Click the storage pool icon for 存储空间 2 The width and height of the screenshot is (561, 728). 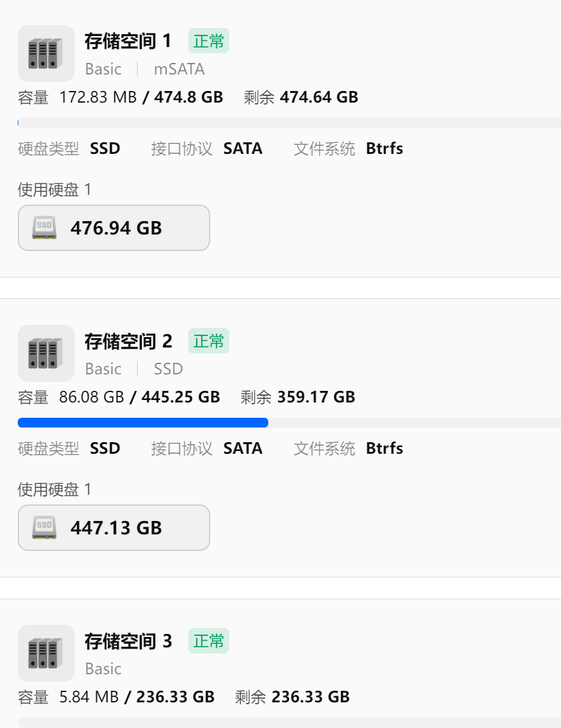pos(46,354)
